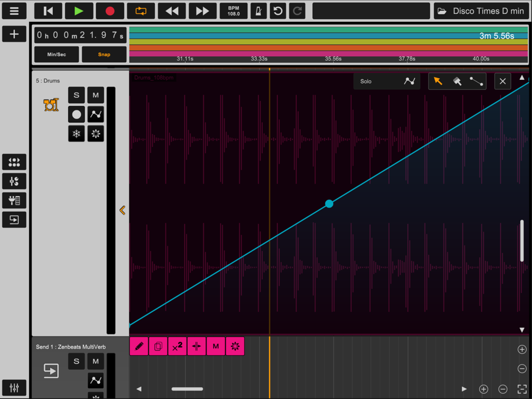Click the orange drum kit instrument icon
This screenshot has width=532, height=399.
51,105
